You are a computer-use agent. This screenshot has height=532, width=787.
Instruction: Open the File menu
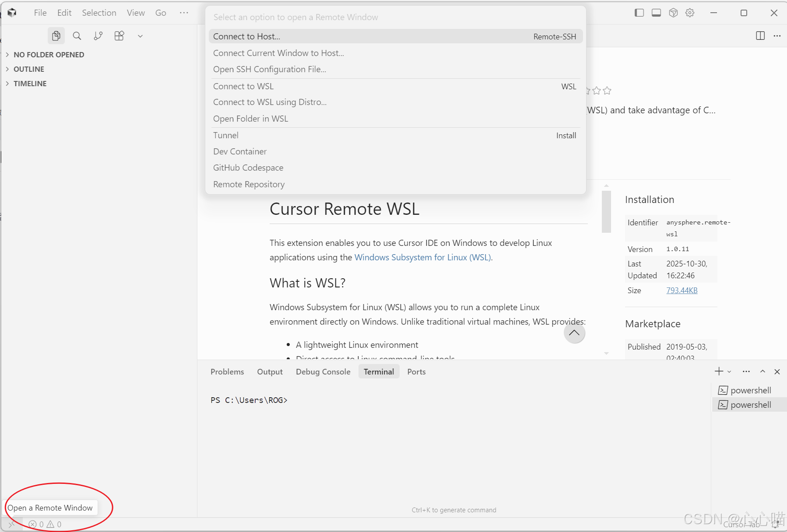[40, 13]
